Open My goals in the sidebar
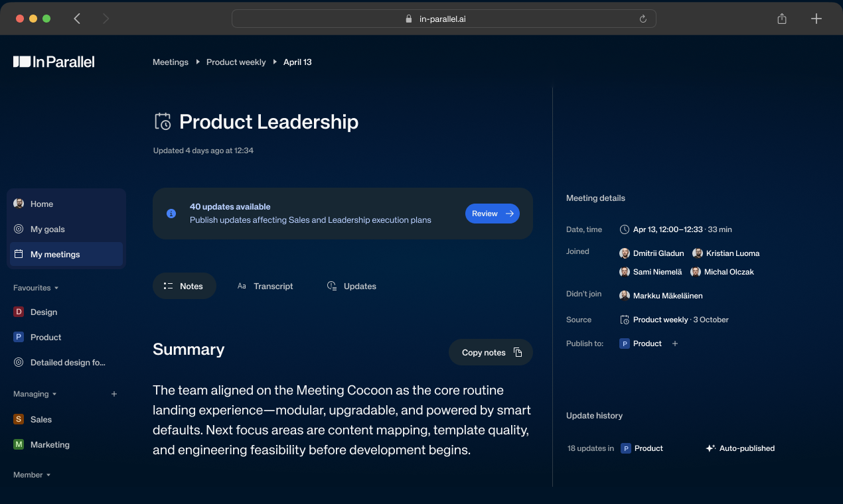Image resolution: width=843 pixels, height=504 pixels. 66,229
